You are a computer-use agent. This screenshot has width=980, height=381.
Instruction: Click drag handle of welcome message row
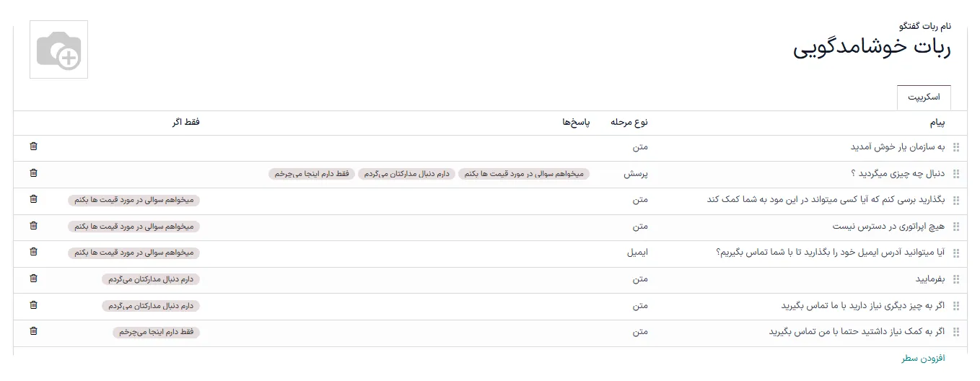(x=956, y=147)
